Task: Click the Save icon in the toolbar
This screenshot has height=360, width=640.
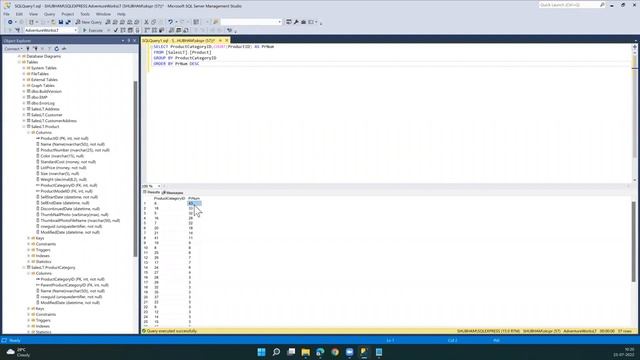Action: coord(61,22)
